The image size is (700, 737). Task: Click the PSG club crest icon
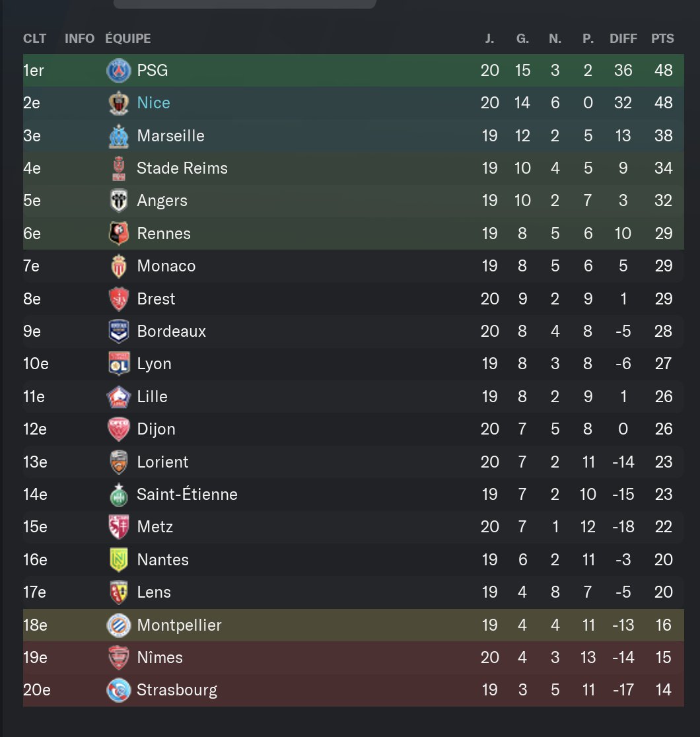click(119, 71)
